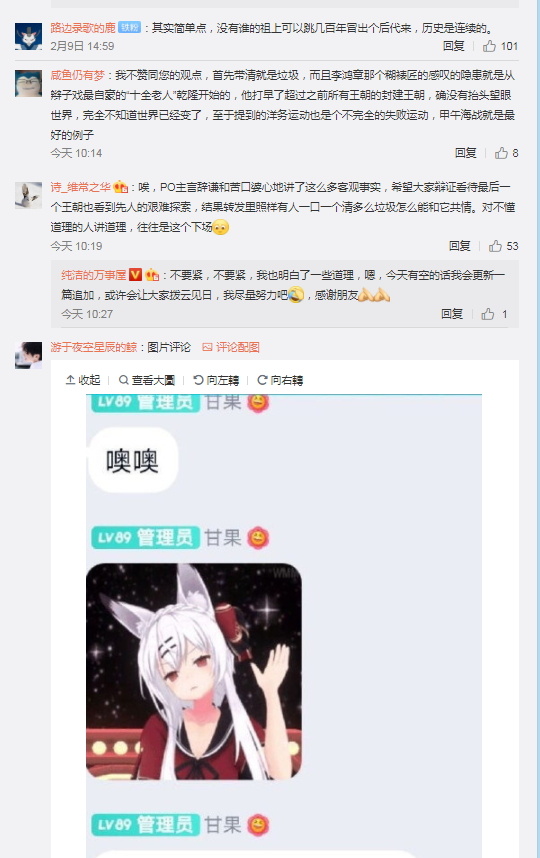This screenshot has height=858, width=540.
Task: Click 诗_维常之华's avatar thumbnail
Action: (x=28, y=195)
